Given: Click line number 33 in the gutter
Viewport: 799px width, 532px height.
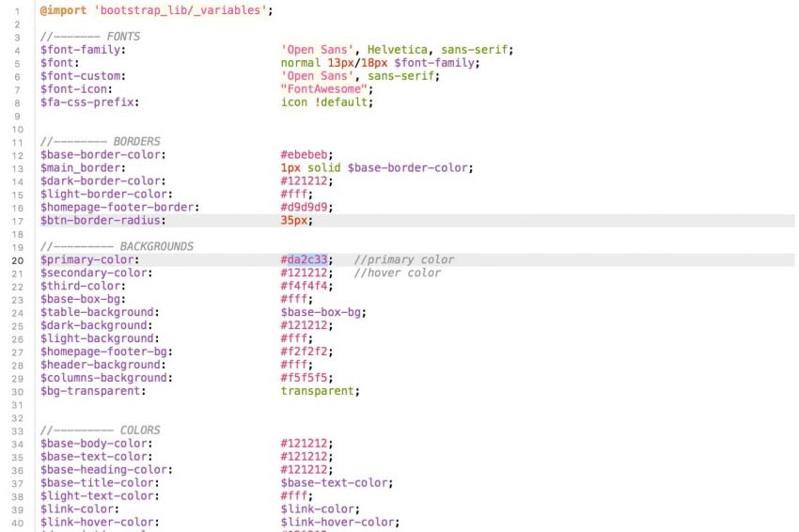Looking at the screenshot, I should (x=17, y=431).
